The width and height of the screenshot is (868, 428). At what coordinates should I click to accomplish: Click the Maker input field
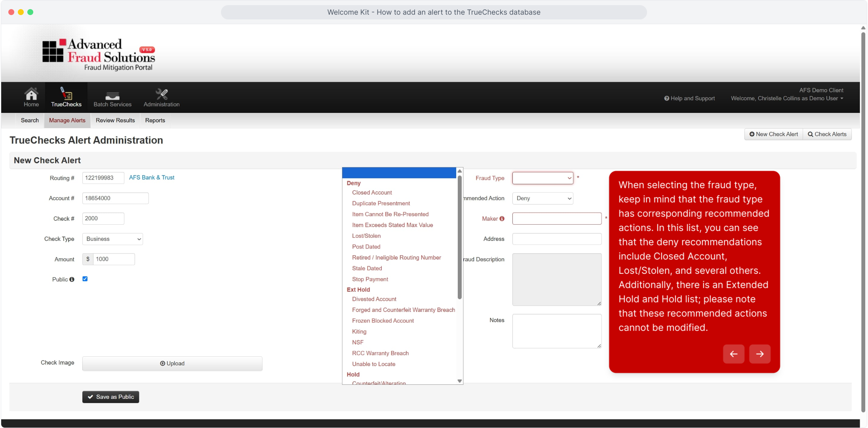[557, 219]
